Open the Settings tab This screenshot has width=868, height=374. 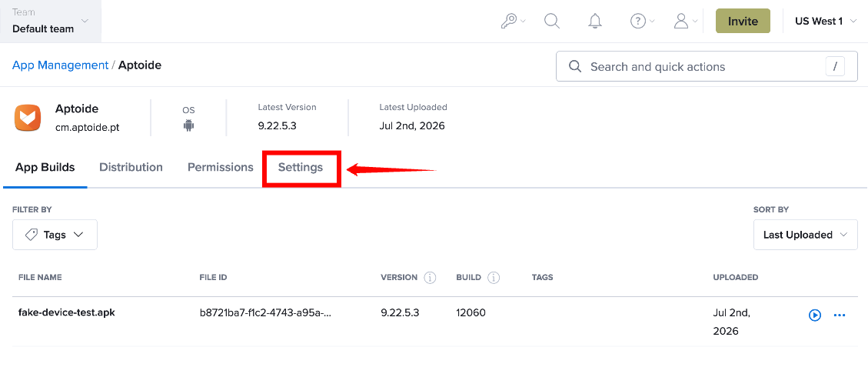[x=301, y=167]
